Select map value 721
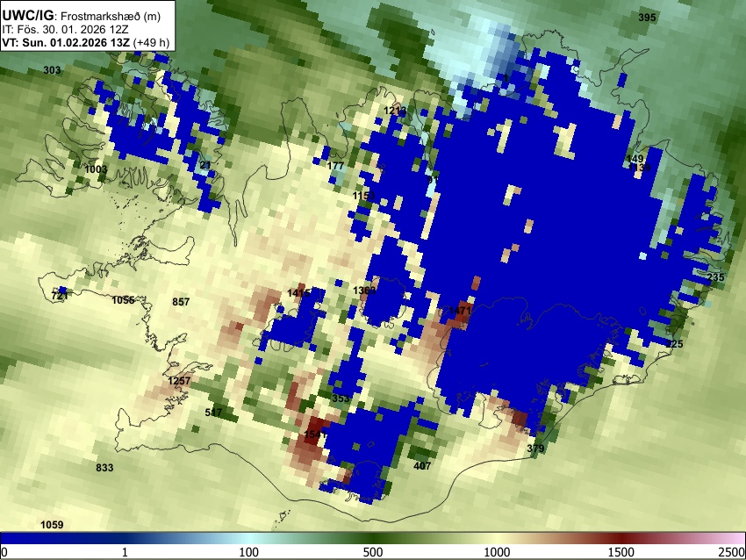This screenshot has height=560, width=746. 60,296
